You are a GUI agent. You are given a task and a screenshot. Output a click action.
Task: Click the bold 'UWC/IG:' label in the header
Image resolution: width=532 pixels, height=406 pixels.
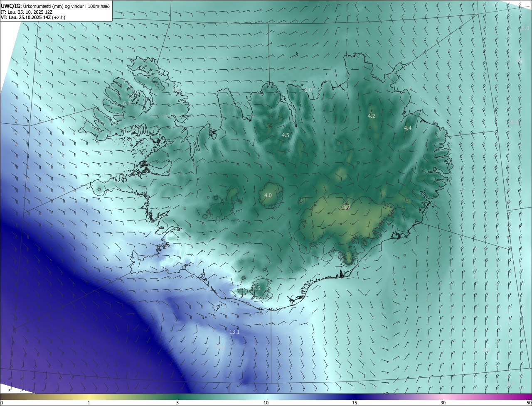(x=10, y=6)
